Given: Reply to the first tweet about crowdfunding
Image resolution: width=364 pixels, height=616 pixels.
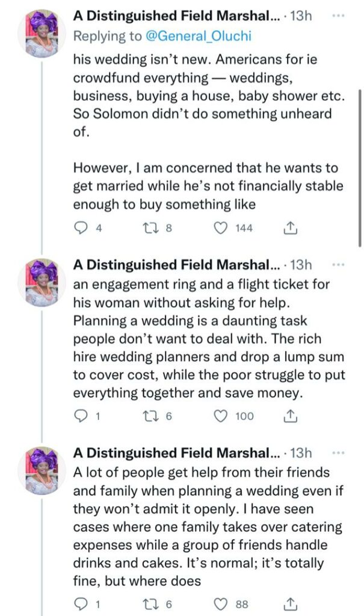Looking at the screenshot, I should pos(81,228).
